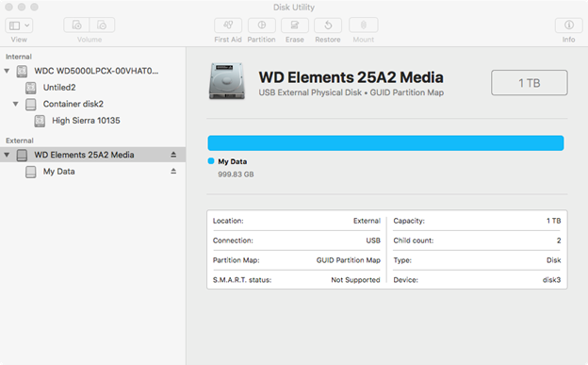The height and width of the screenshot is (365, 588).
Task: Eject the WD Elements 25A2 Media disk
Action: (173, 155)
